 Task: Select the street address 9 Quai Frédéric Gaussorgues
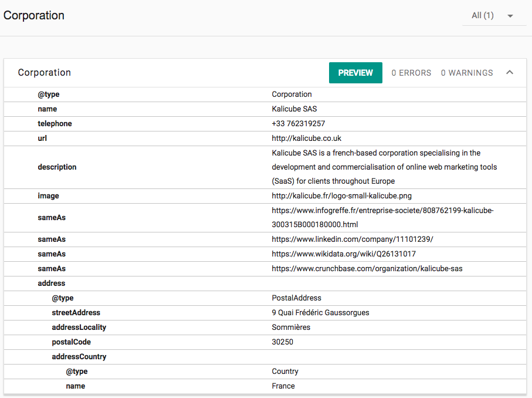tap(320, 312)
